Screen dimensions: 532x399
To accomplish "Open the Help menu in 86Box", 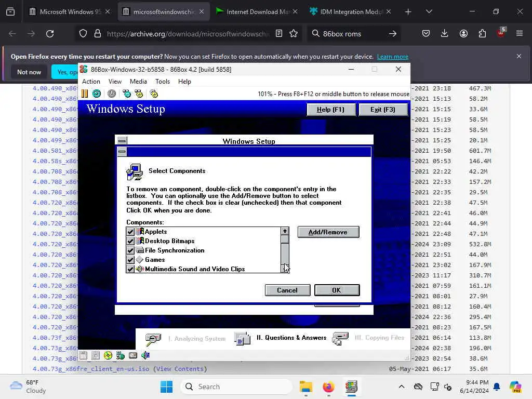I will tap(184, 82).
